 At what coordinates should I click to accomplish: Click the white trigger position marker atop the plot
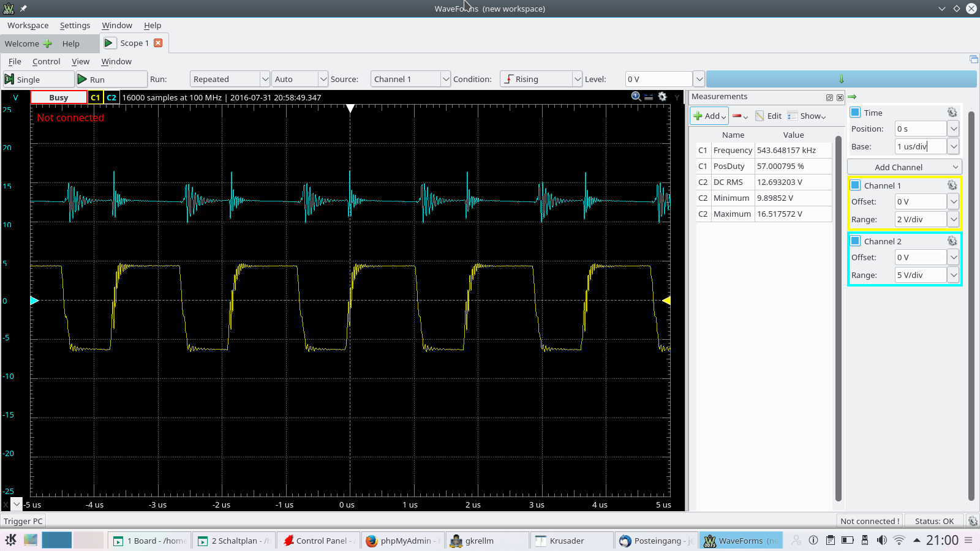pos(350,108)
